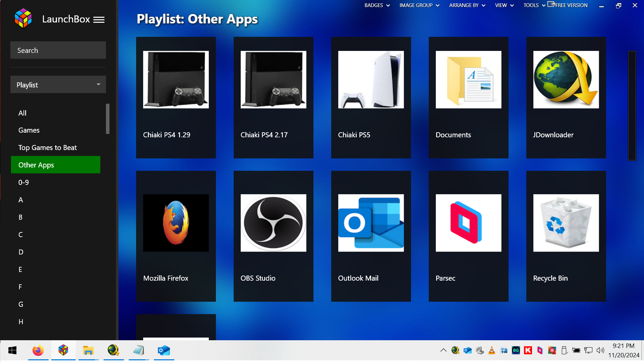The width and height of the screenshot is (644, 363).
Task: Click the Recycle Bin icon tile
Action: pyautogui.click(x=566, y=223)
